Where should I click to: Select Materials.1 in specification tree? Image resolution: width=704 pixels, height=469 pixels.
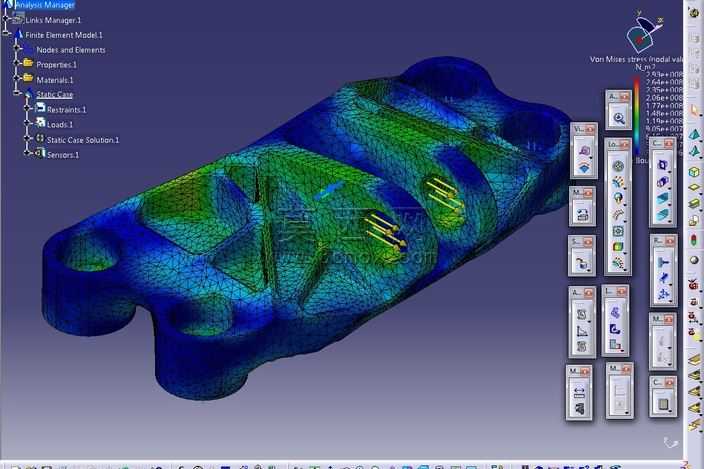55,80
